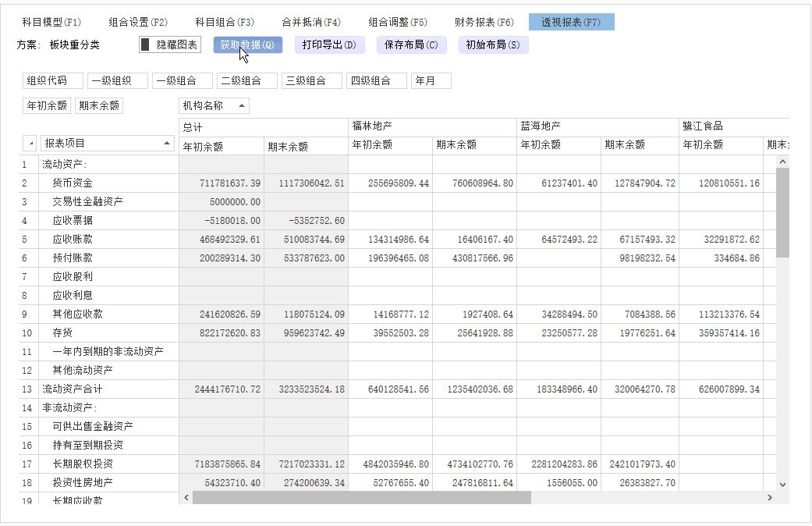This screenshot has height=526, width=812.
Task: Select the 二级组合 pivot field button
Action: point(247,80)
